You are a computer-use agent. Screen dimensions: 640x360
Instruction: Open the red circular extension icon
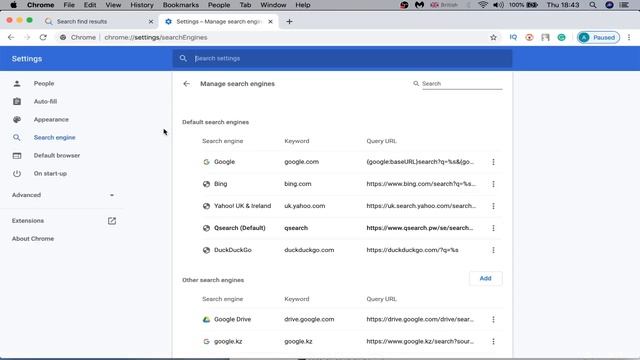tap(529, 38)
